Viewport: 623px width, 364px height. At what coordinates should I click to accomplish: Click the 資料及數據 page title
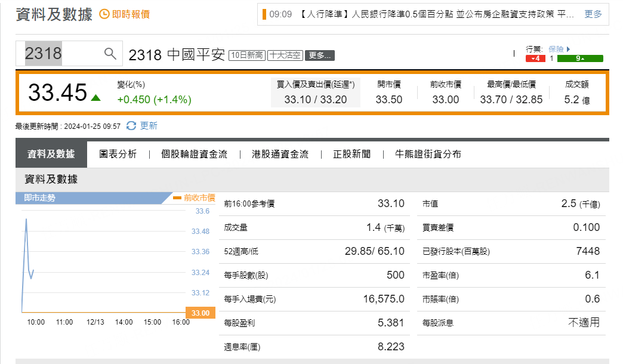(x=54, y=14)
